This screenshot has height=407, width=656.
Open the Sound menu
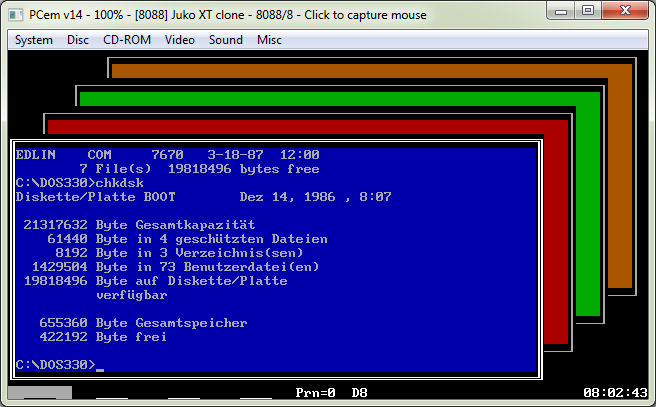(x=226, y=40)
